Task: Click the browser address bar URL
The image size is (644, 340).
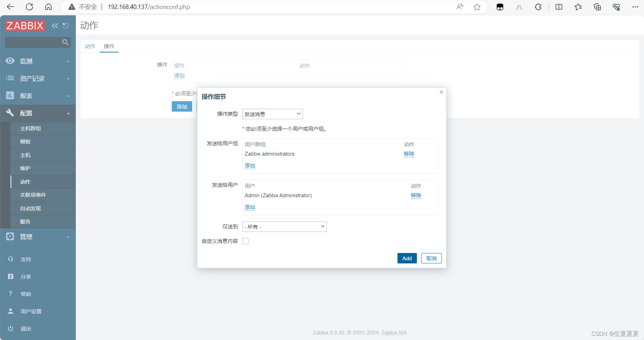Action: click(x=149, y=7)
